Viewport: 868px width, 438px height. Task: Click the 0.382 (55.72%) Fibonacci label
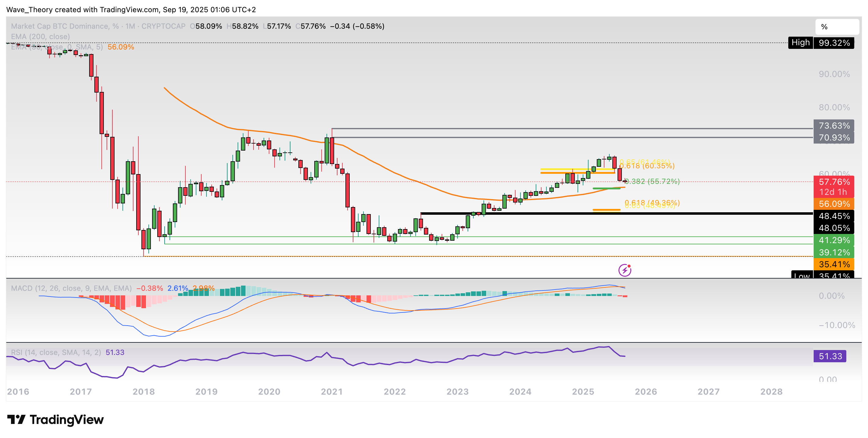[x=653, y=182]
